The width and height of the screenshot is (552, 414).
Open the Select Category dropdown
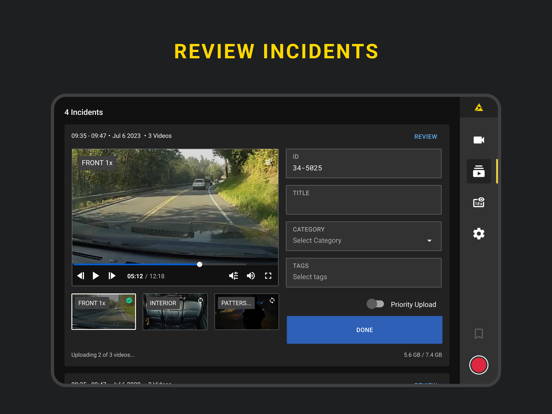tap(364, 236)
